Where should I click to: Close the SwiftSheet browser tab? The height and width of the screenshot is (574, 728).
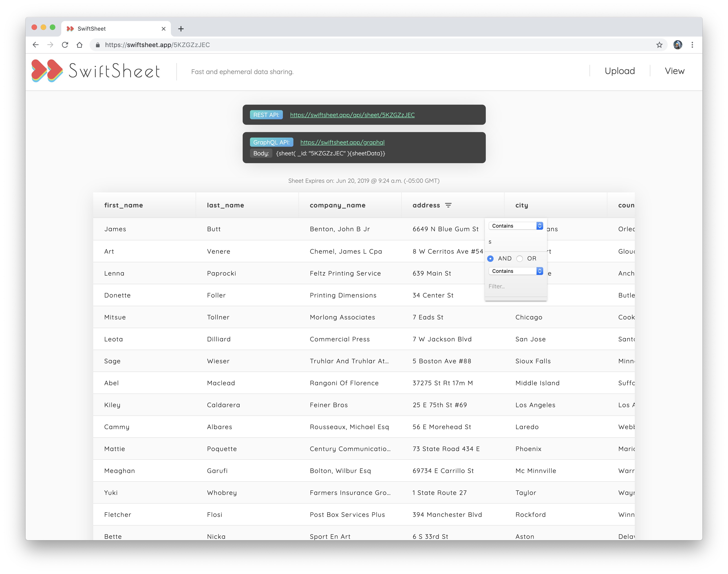(x=164, y=29)
